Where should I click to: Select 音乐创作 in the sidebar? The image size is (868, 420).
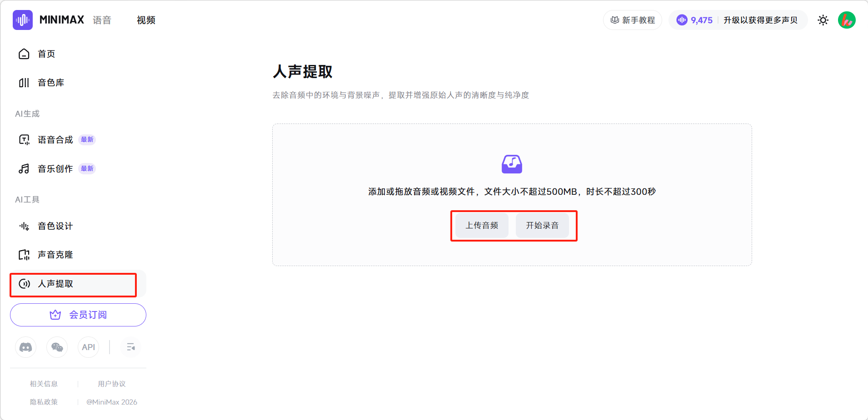[x=55, y=169]
